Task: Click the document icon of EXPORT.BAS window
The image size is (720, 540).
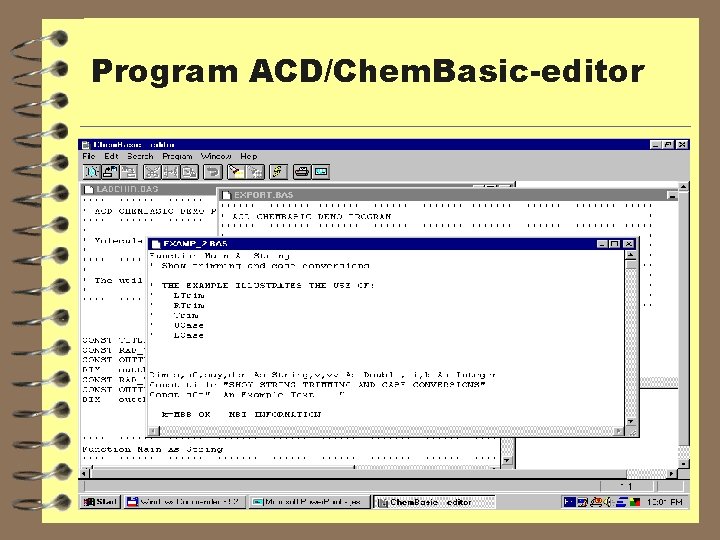Action: point(226,195)
